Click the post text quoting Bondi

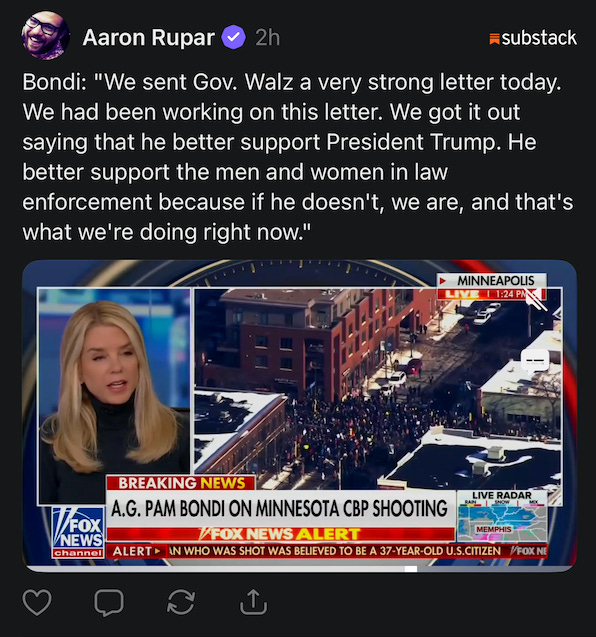pyautogui.click(x=297, y=157)
